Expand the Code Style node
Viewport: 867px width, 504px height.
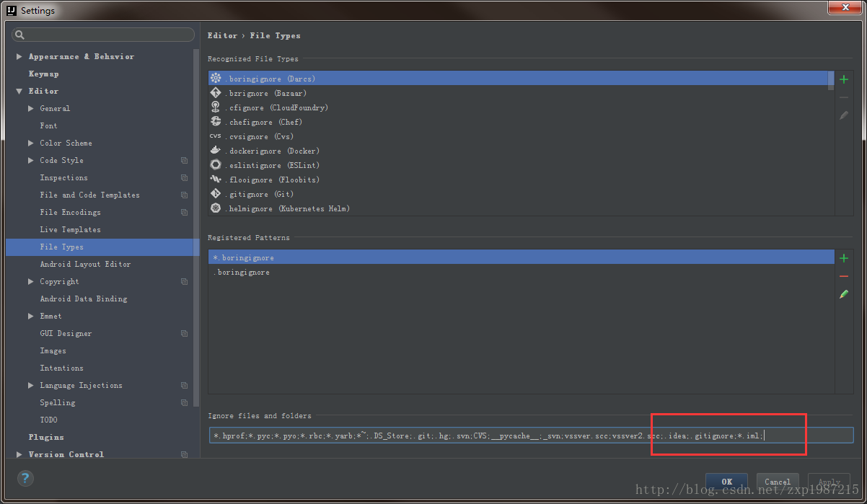31,160
